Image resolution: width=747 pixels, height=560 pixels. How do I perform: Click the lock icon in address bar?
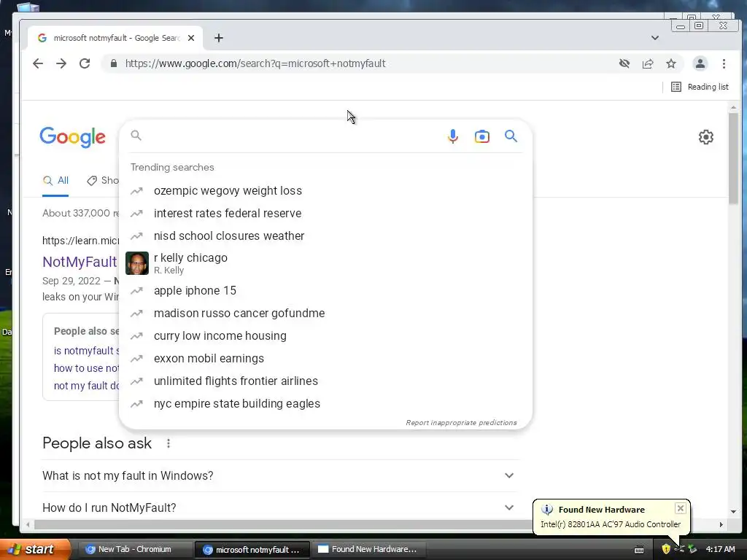[113, 63]
